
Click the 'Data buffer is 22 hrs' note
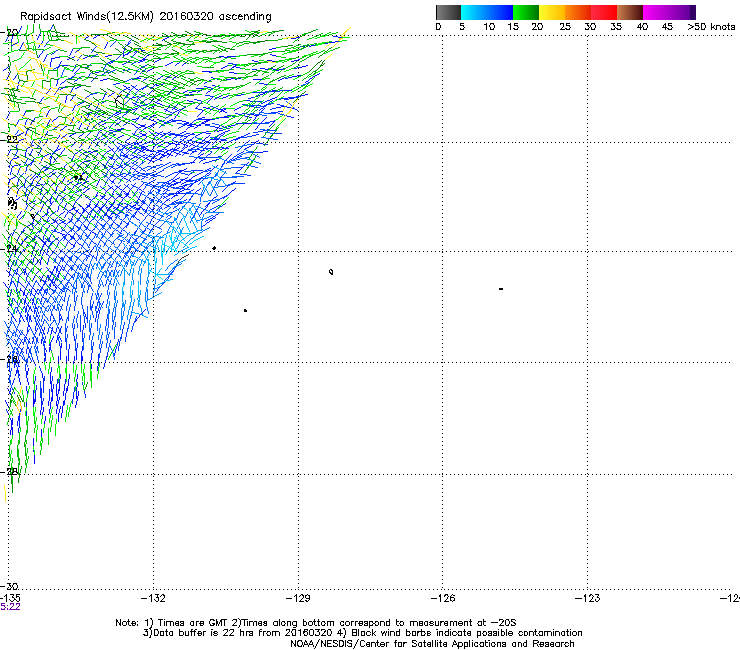click(238, 633)
